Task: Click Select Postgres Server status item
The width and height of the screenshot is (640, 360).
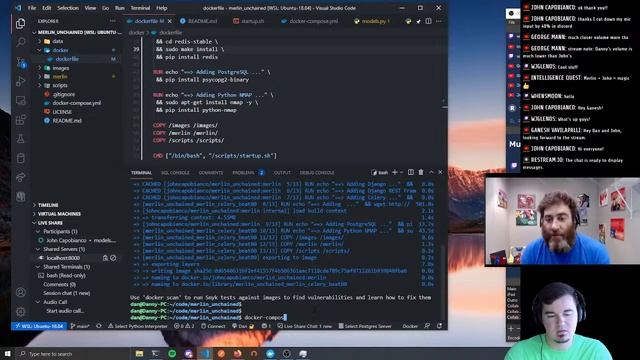Action: (x=365, y=326)
